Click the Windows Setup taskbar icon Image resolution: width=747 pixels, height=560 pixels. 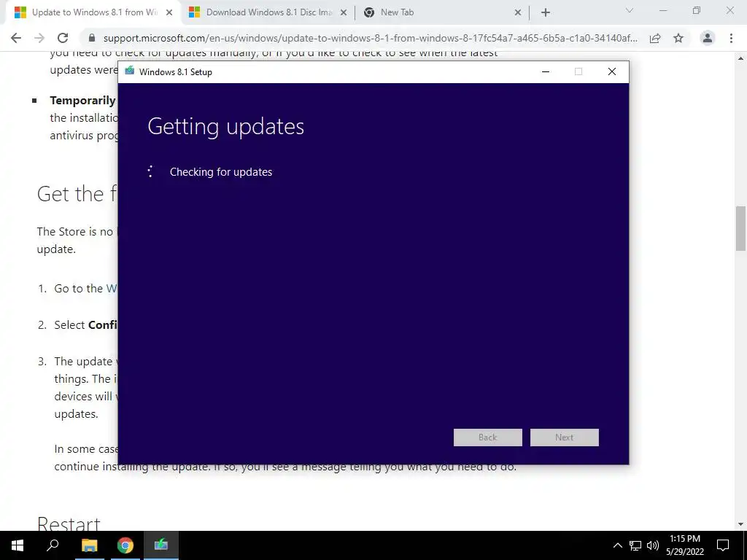[x=161, y=545]
